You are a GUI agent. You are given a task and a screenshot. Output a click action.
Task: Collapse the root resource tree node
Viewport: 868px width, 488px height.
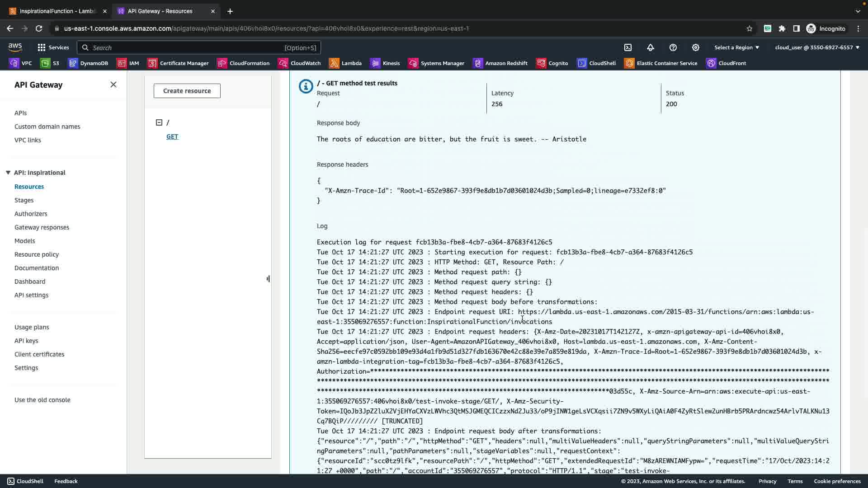[159, 122]
